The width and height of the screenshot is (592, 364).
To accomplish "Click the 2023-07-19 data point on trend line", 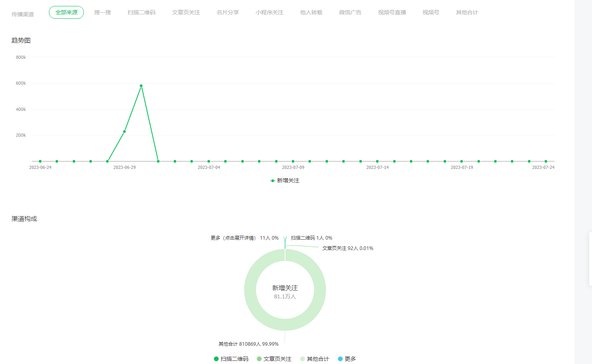I will (x=462, y=161).
